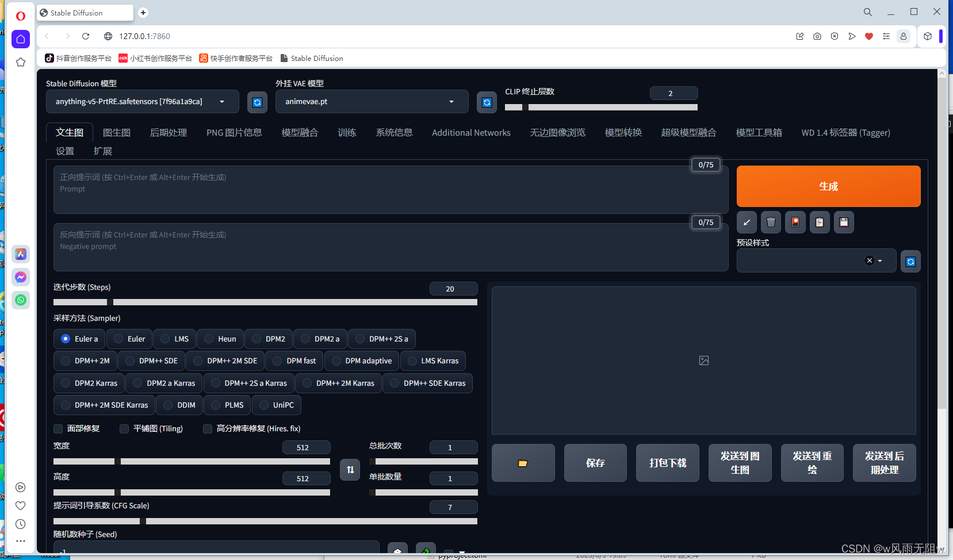The width and height of the screenshot is (953, 560).
Task: Expand the preset styles dropdown
Action: click(880, 261)
